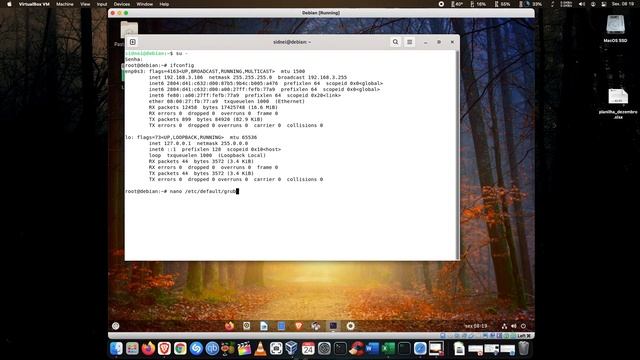Click the Debian activities button in the panel
The width and height of the screenshot is (640, 360).
point(116,326)
